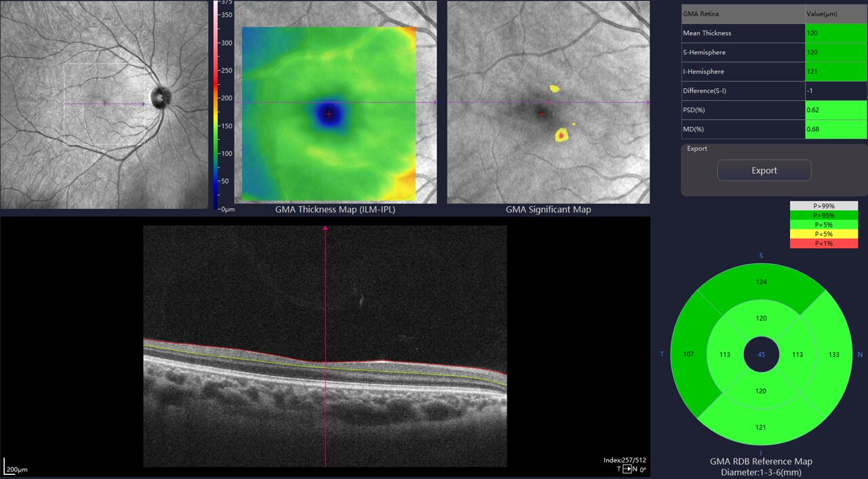Click the magenta arrowhead atop the B-scan line
The width and height of the screenshot is (868, 479).
(x=325, y=229)
